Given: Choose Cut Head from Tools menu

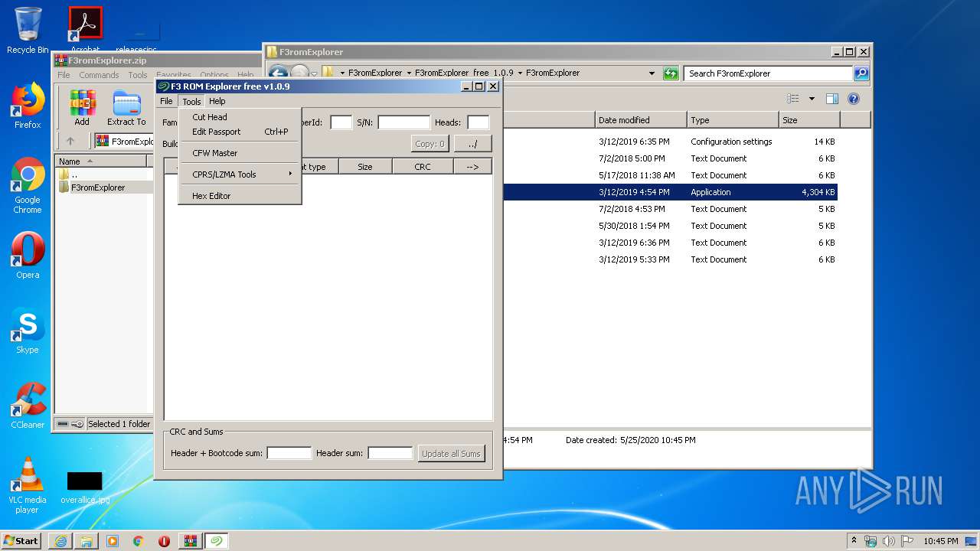Looking at the screenshot, I should click(x=240, y=117).
